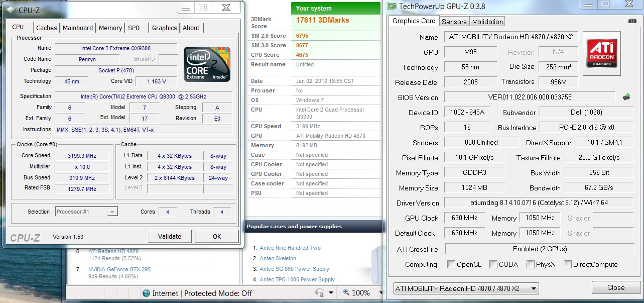This screenshot has width=644, height=303.
Task: Expand the Processor #1 selection dropdown
Action: click(x=112, y=212)
